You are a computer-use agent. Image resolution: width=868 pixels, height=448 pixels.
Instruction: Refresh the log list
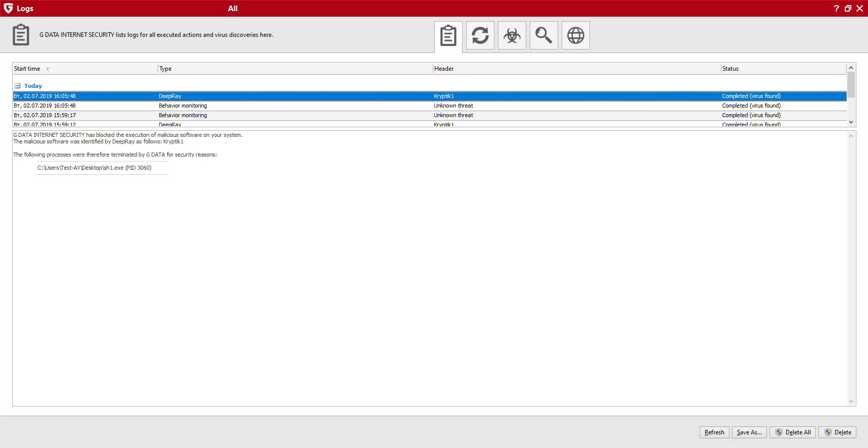714,432
